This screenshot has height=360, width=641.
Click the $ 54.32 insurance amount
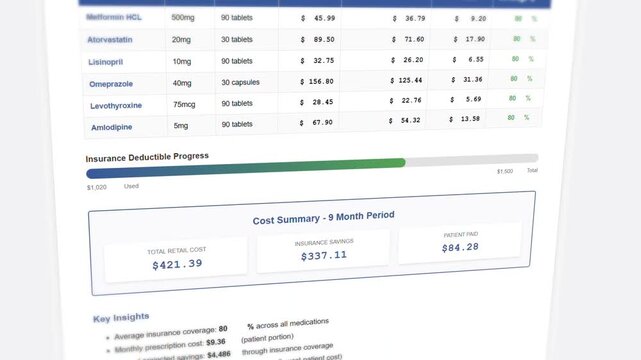(404, 120)
